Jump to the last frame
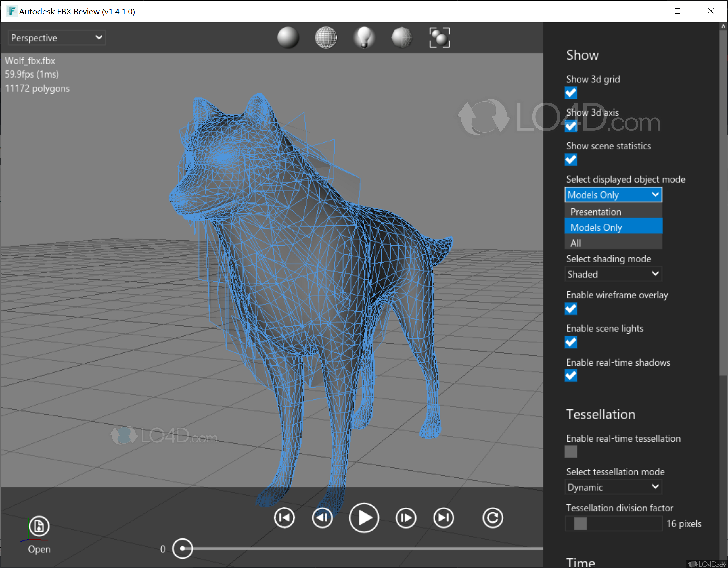The height and width of the screenshot is (568, 728). (x=443, y=518)
